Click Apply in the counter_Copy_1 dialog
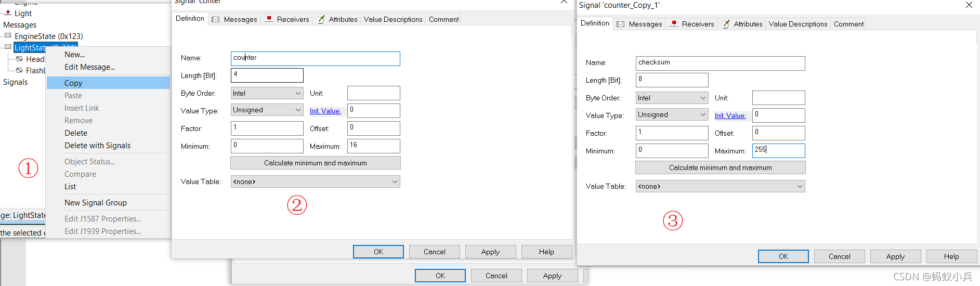This screenshot has height=286, width=980. [x=896, y=256]
